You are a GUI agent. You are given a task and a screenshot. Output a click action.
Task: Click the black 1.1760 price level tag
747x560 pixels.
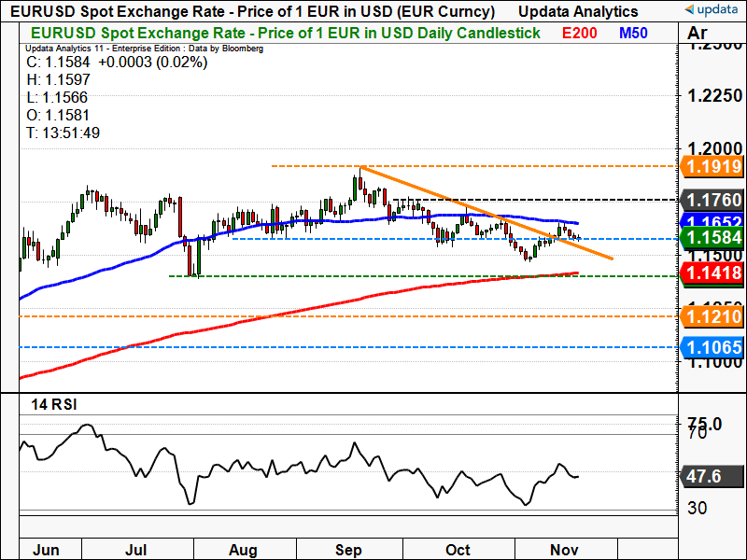pos(712,200)
